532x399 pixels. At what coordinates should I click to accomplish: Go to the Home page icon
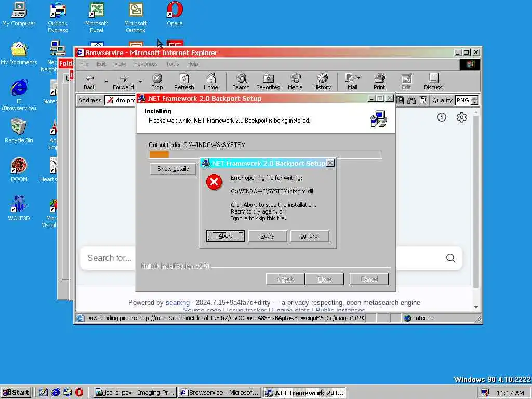(211, 82)
